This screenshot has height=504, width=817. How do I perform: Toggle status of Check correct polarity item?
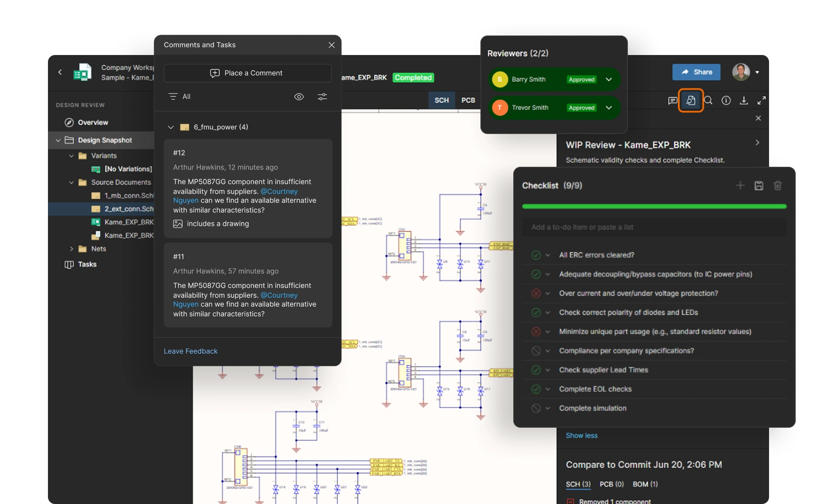coord(536,313)
